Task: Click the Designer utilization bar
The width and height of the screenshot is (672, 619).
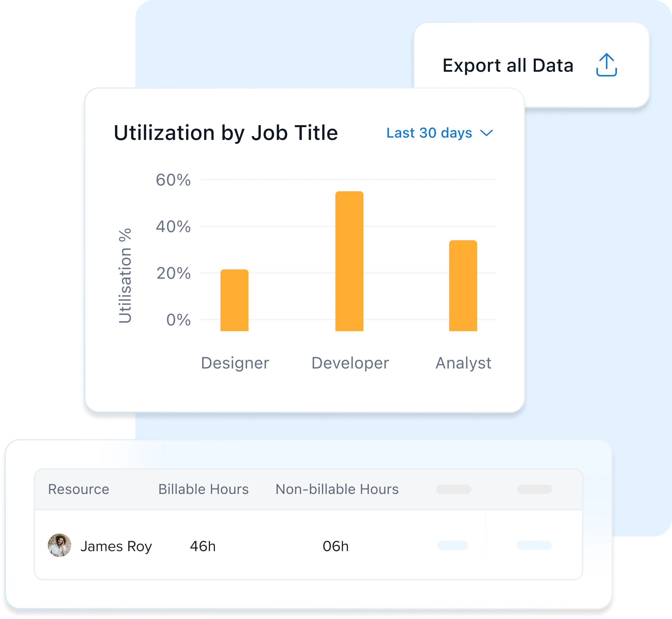Action: (x=234, y=300)
